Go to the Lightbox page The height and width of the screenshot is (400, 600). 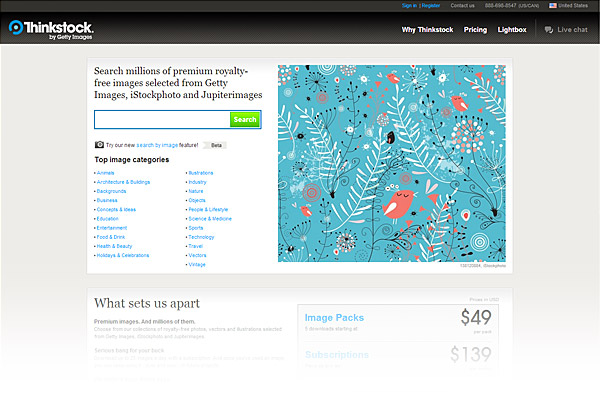coord(511,30)
